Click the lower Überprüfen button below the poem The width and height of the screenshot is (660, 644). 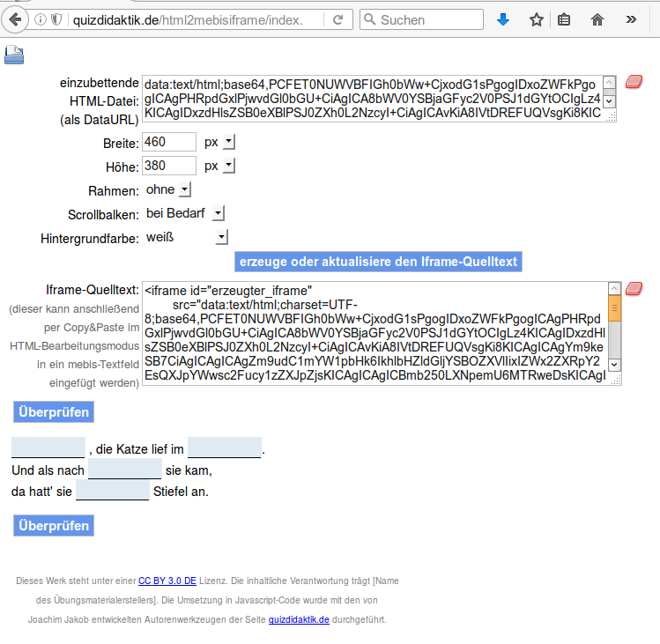[x=53, y=526]
